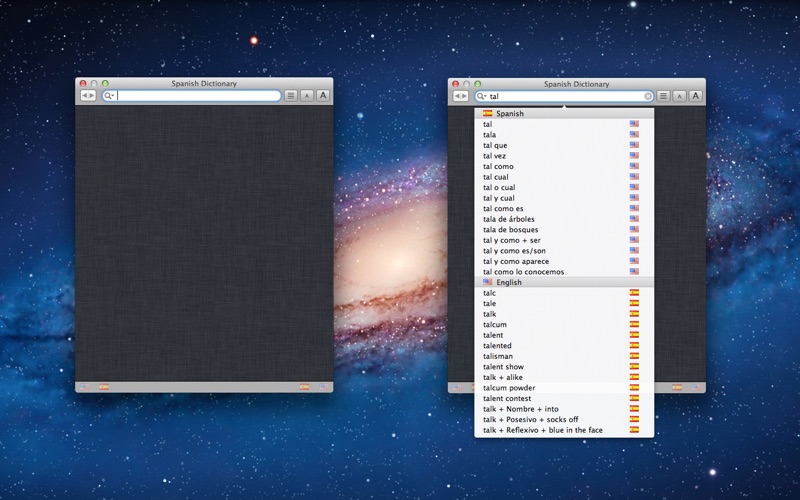800x500 pixels.
Task: Pick the 'talent show' suggestion
Action: (x=503, y=367)
